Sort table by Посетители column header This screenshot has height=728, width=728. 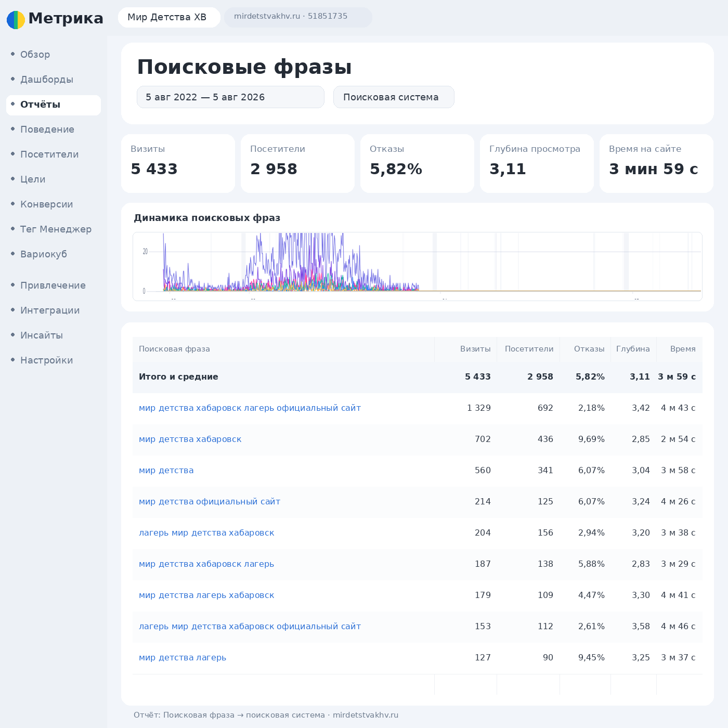pos(529,349)
